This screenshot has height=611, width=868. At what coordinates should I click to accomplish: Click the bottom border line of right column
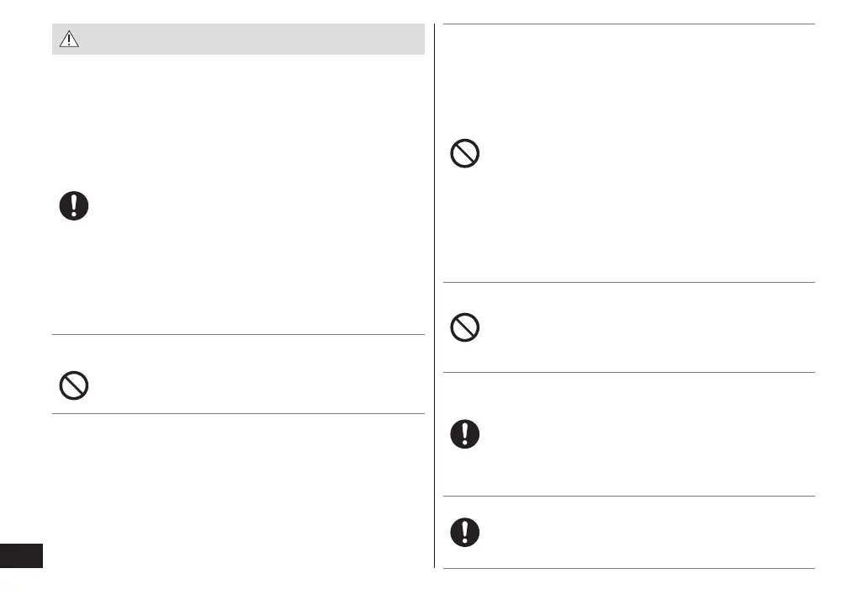(628, 569)
